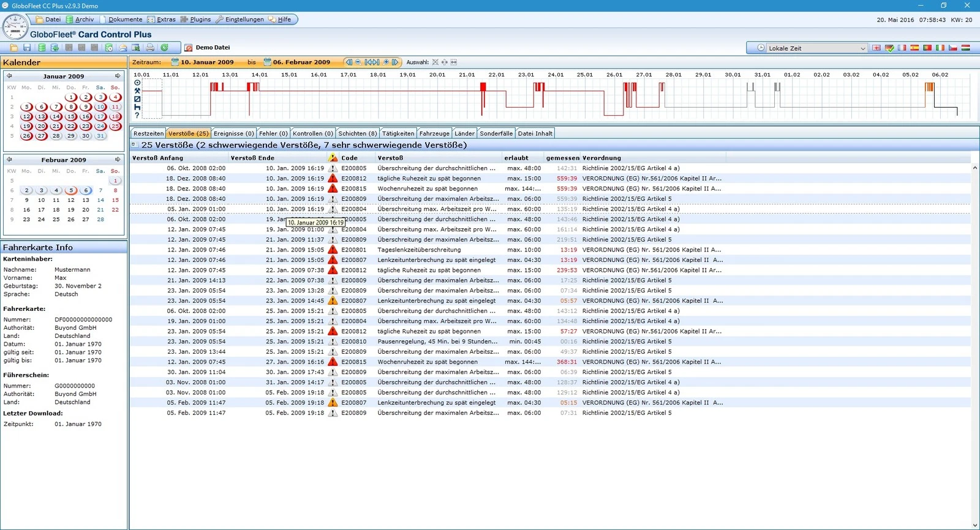Sort by the Verstoß Anfang column header
Screen dimensions: 980x530
(179, 158)
